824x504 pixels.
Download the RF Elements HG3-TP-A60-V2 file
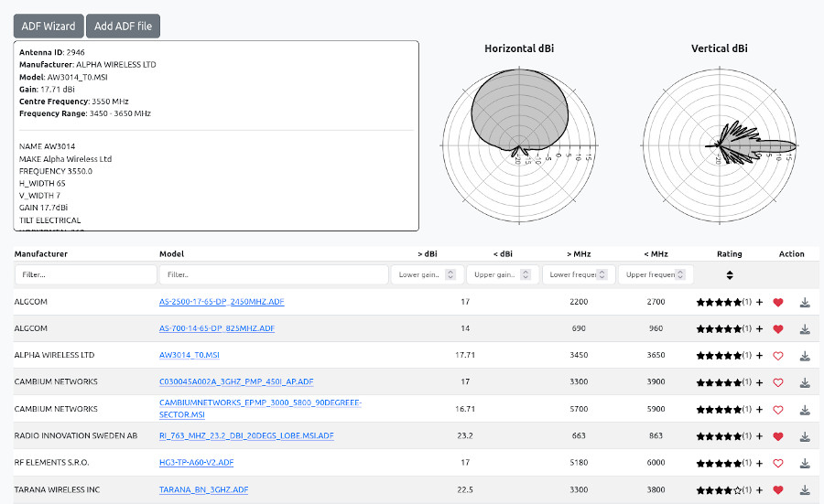pos(805,464)
